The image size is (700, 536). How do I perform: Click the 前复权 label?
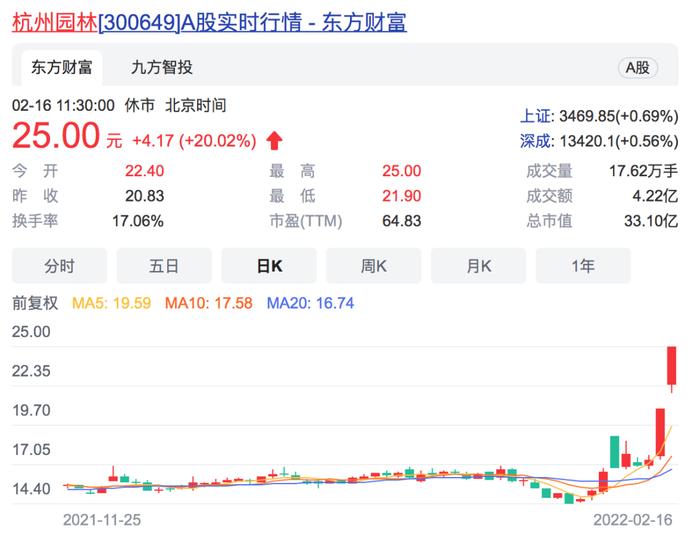35,303
